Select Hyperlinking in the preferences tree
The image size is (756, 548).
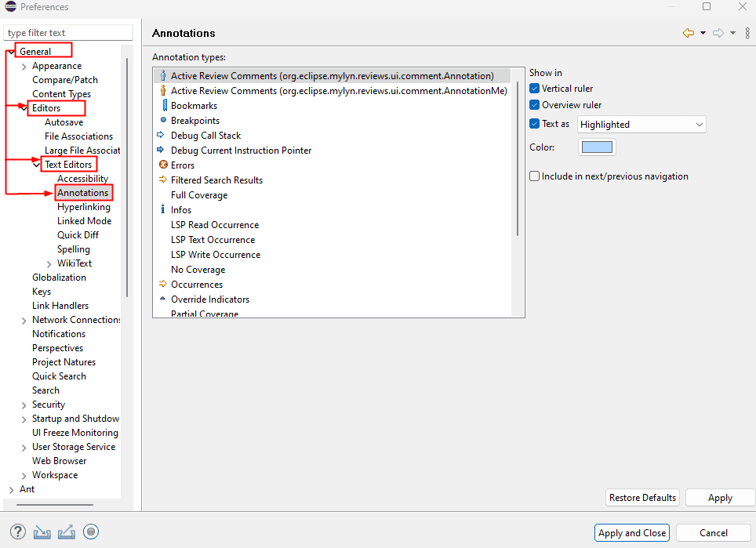[84, 207]
